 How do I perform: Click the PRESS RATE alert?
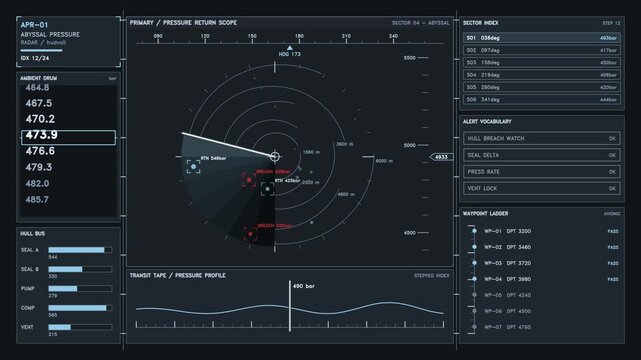tap(542, 172)
